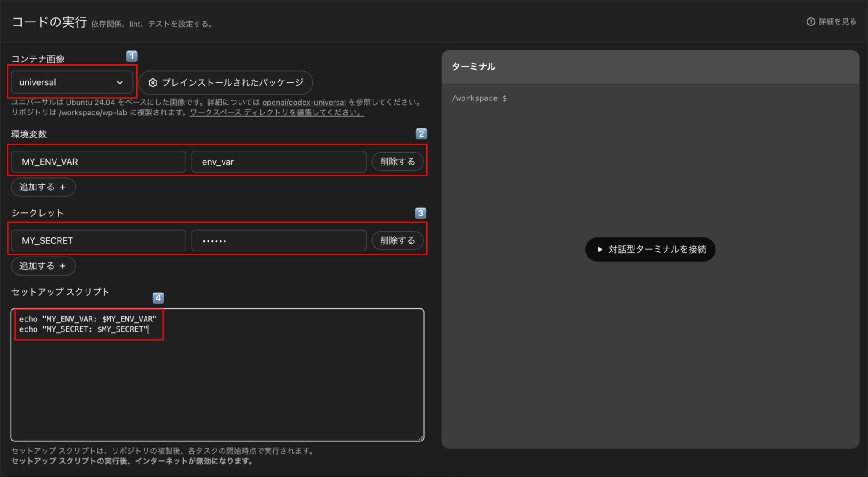Click the help icon beside 詳細を見る
The height and width of the screenshot is (477, 868).
point(810,22)
